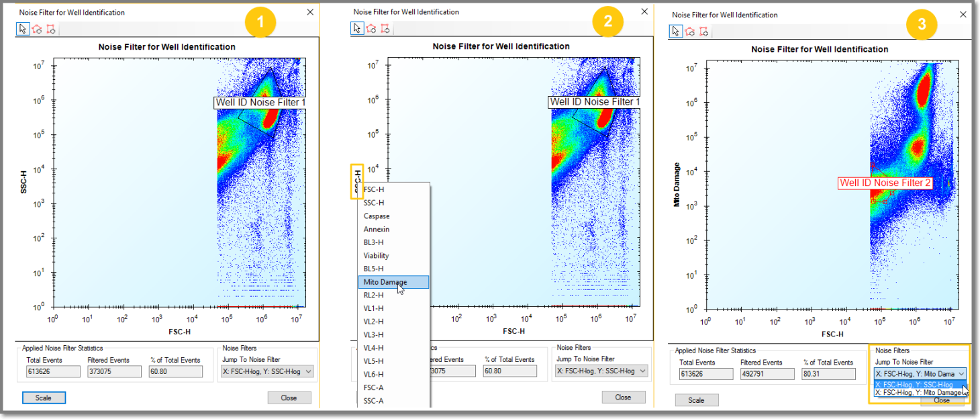Click the add rectangle filter icon in window 3
980x419 pixels.
click(x=704, y=31)
